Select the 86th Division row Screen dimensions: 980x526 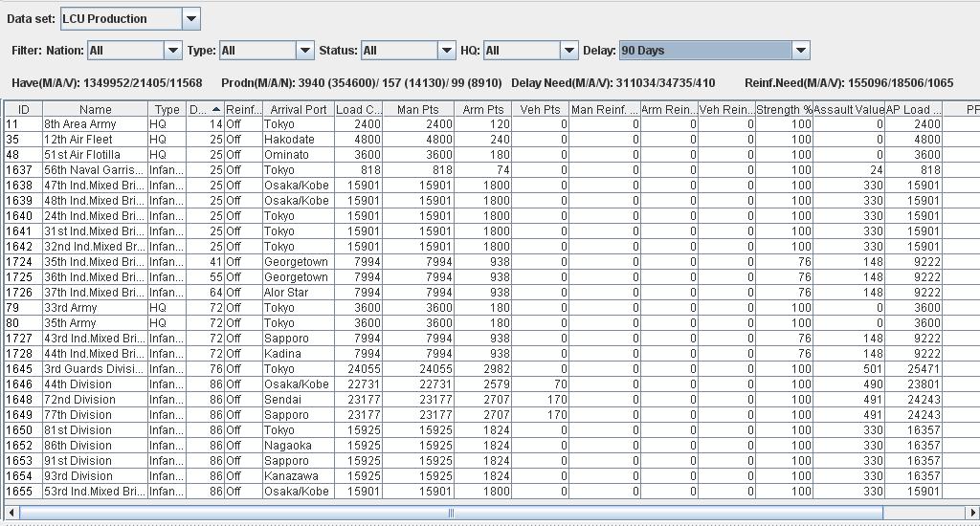pos(492,446)
